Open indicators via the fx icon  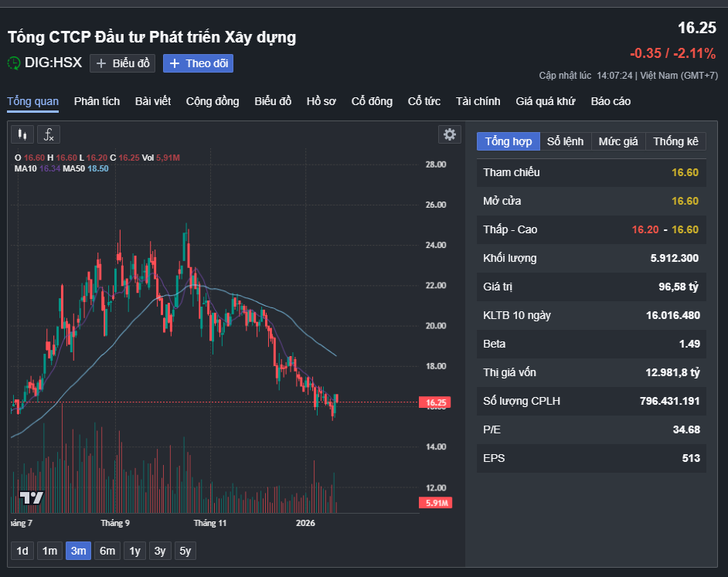pos(48,134)
